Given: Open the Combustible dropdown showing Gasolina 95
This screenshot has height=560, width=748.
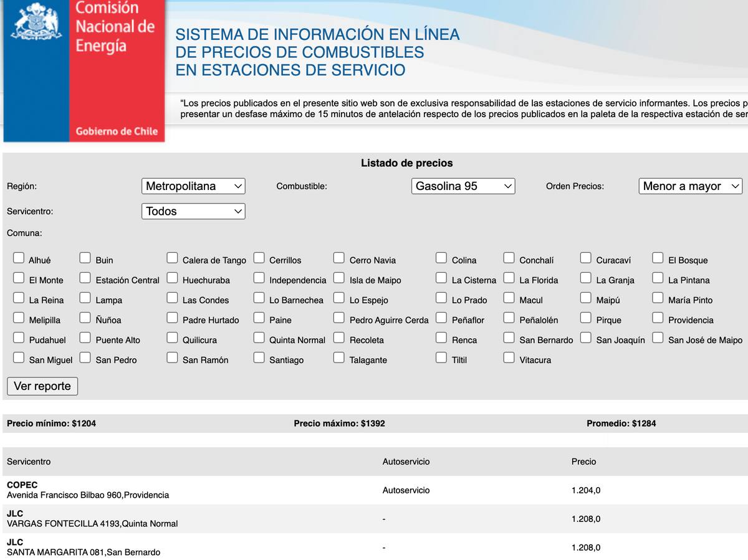Looking at the screenshot, I should point(463,186).
